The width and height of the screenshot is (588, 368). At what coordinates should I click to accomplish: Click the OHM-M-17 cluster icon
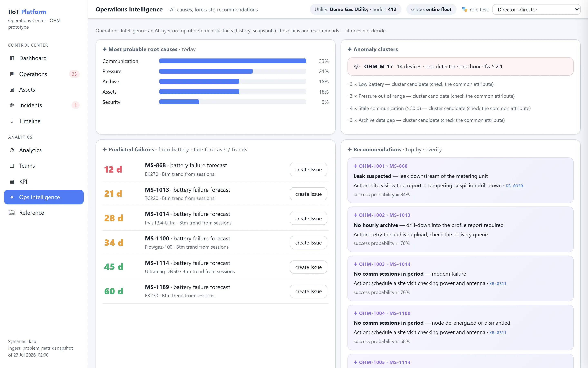357,66
